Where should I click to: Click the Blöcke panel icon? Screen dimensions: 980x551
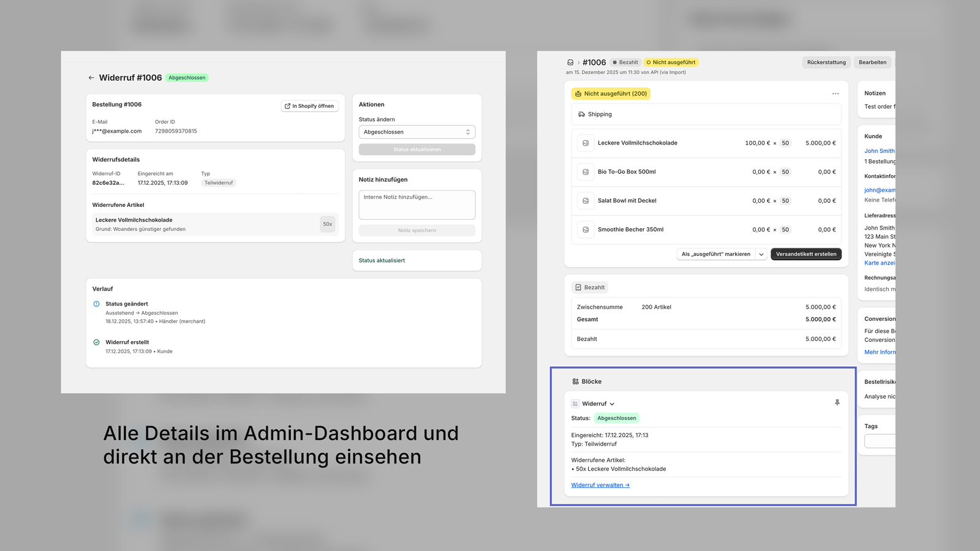[x=575, y=381]
